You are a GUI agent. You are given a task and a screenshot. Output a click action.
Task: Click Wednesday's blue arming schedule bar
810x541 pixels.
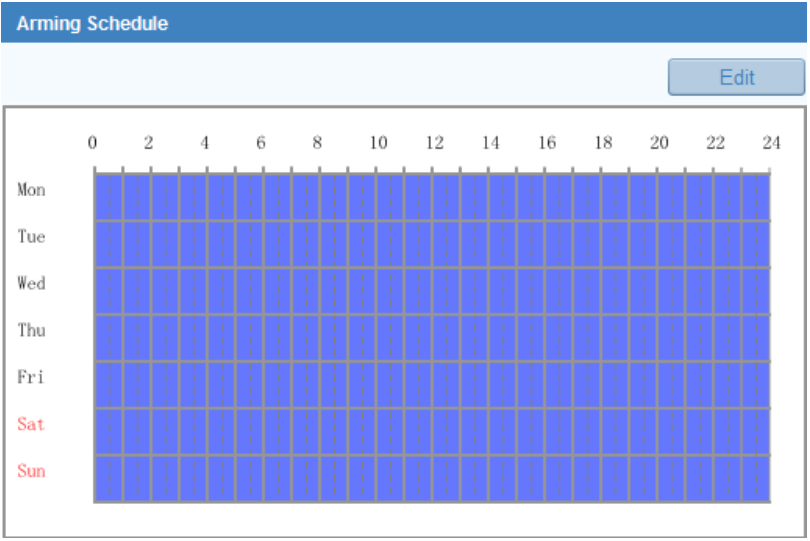[x=431, y=290]
